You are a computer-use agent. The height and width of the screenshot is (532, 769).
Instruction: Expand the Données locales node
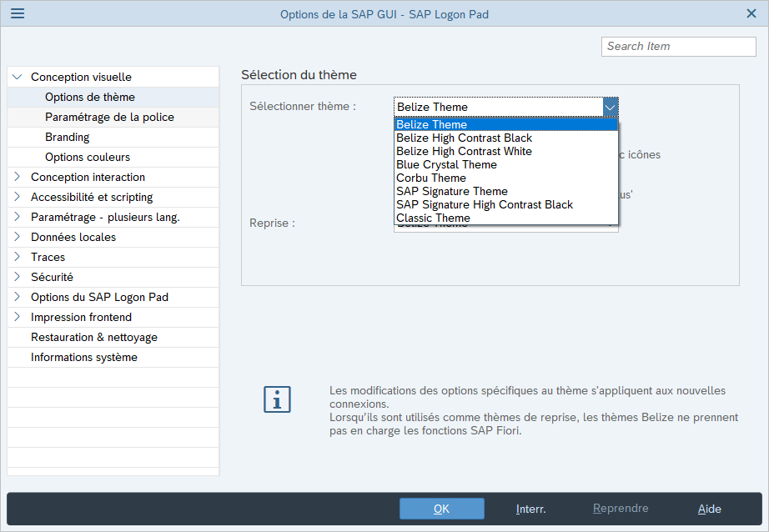point(18,237)
